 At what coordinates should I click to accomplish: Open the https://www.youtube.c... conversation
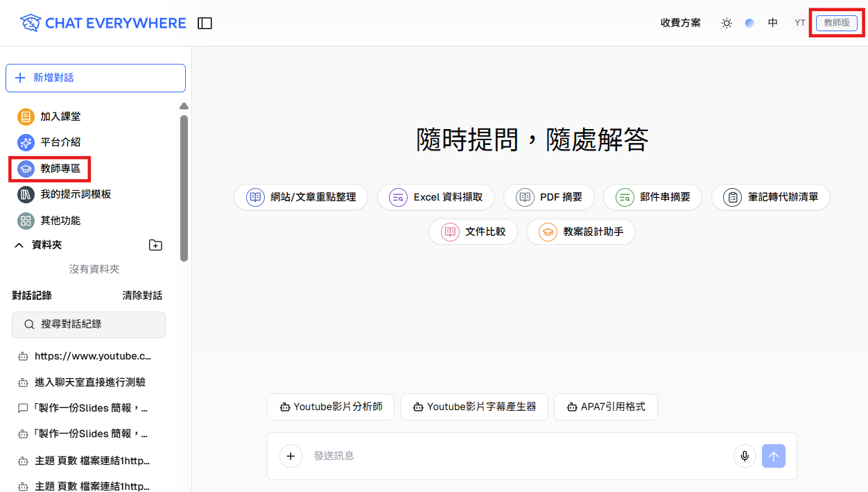(93, 356)
